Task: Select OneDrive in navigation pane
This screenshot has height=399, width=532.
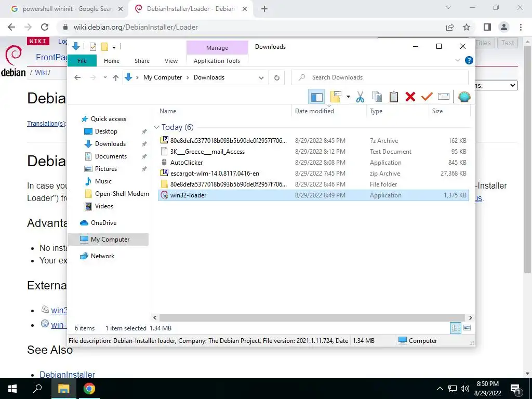Action: [x=103, y=223]
